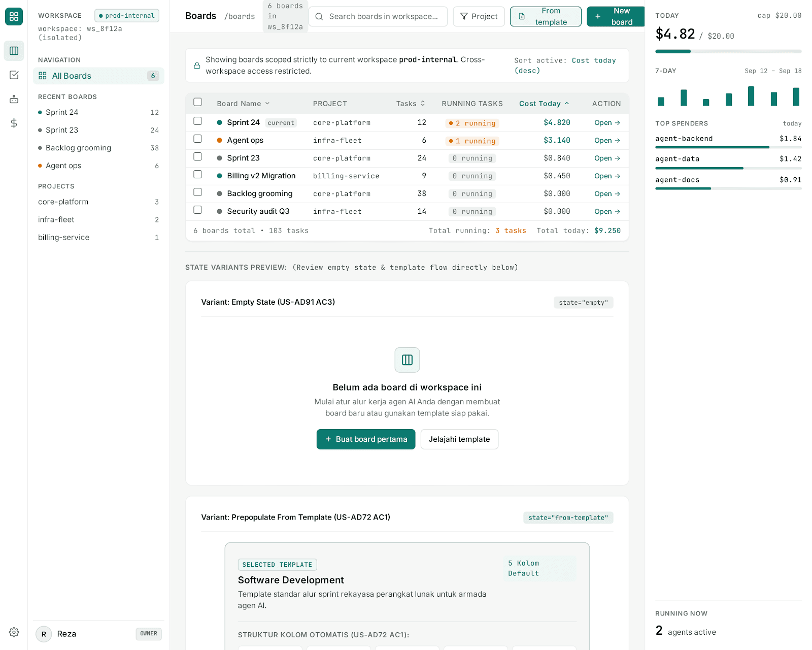Click the tallest bar in 7-day chart
Screen dimensions: 812x650
tap(751, 96)
